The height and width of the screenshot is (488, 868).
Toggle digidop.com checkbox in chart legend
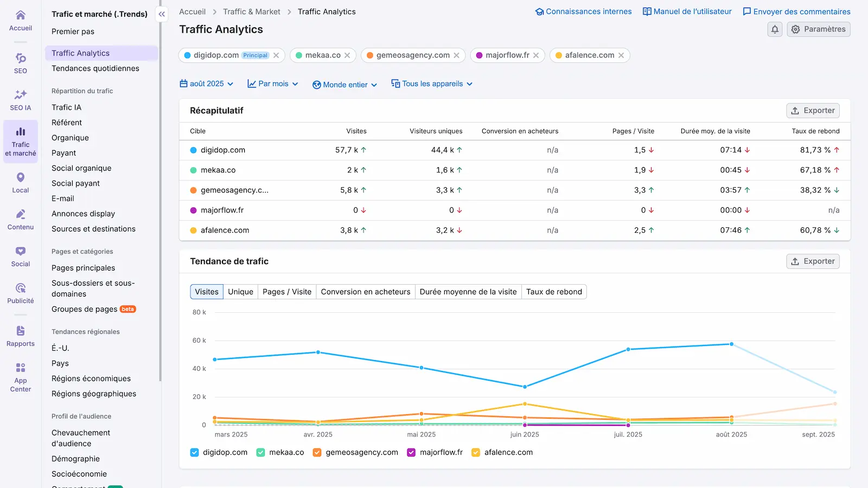194,452
